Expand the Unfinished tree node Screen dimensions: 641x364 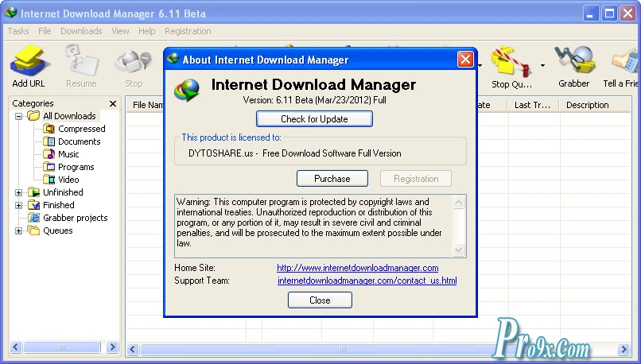pos(18,192)
